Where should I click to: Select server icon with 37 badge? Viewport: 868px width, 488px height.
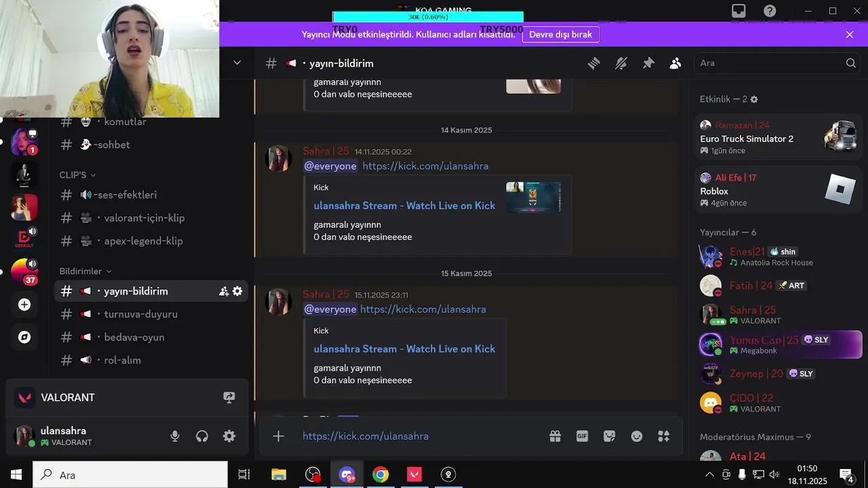coord(24,272)
